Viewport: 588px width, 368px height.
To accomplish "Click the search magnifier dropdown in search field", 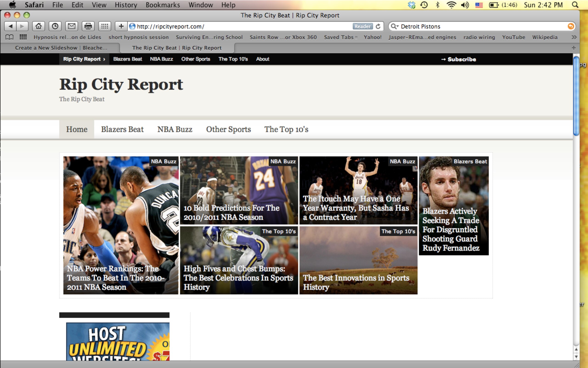I will [x=395, y=26].
